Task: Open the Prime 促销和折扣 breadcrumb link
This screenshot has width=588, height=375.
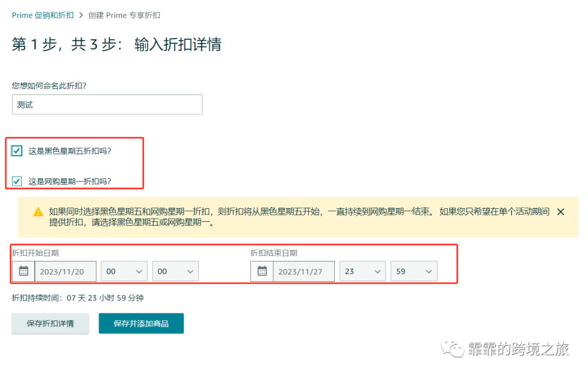Action: point(43,15)
